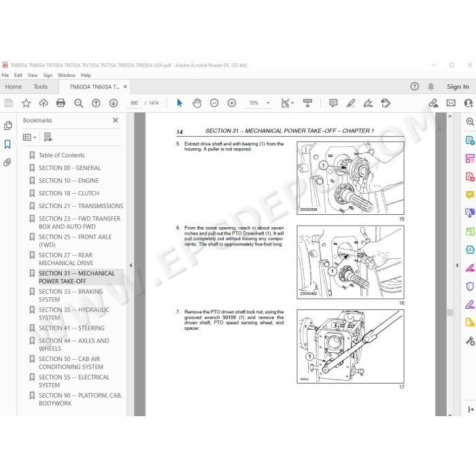
Task: Open the attachments paperclip panel
Action: (7, 162)
